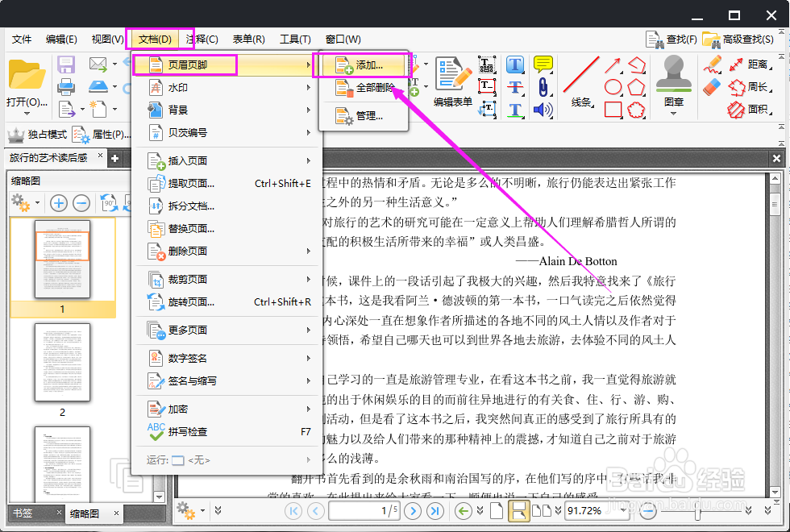Close the 旅行的艺术读后感 tab
Viewport: 790px width, 532px height.
point(100,156)
